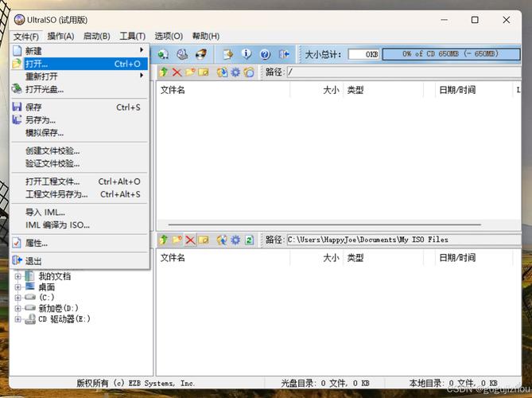Screen dimensions: 532x398
Task: Expand the CD 驱动器(E:) node
Action: [18, 319]
